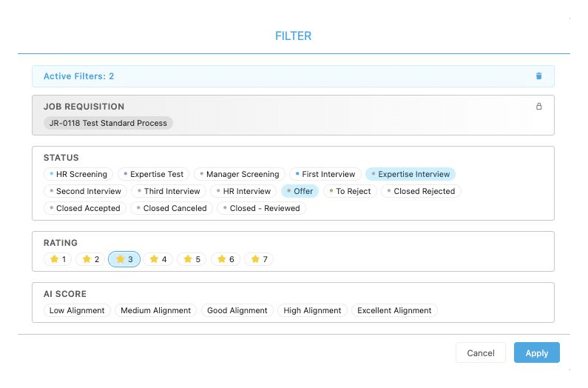Viewport: 588px width, 388px height.
Task: Click the AI SCORE section heading
Action: (x=65, y=294)
